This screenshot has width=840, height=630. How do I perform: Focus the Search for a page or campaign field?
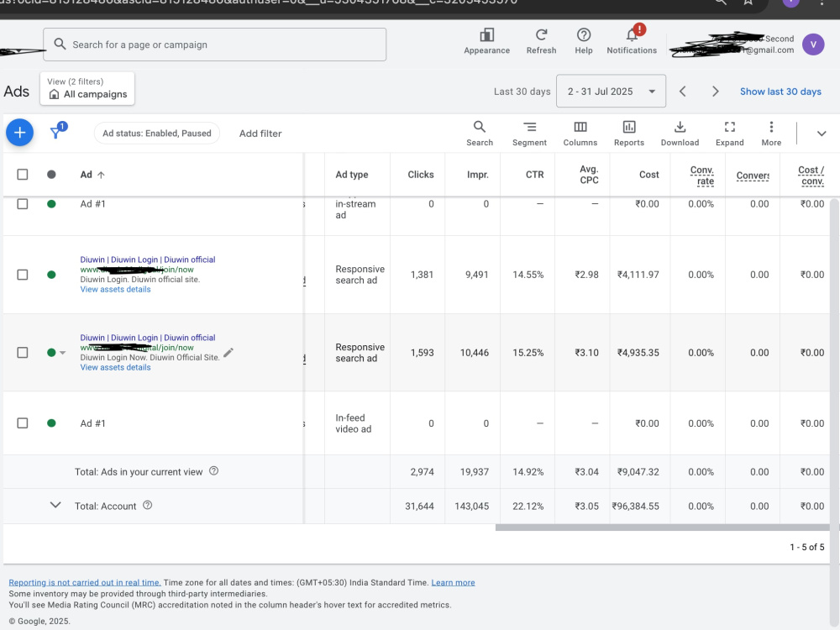(x=214, y=45)
